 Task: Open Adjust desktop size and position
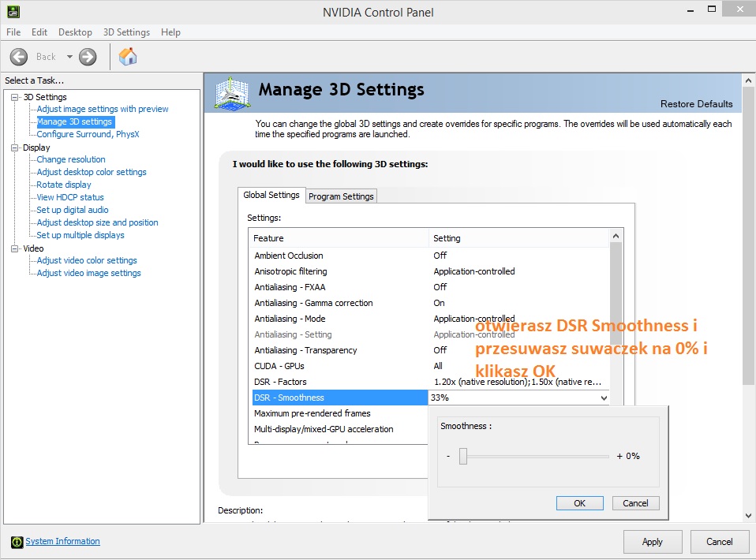pos(97,222)
